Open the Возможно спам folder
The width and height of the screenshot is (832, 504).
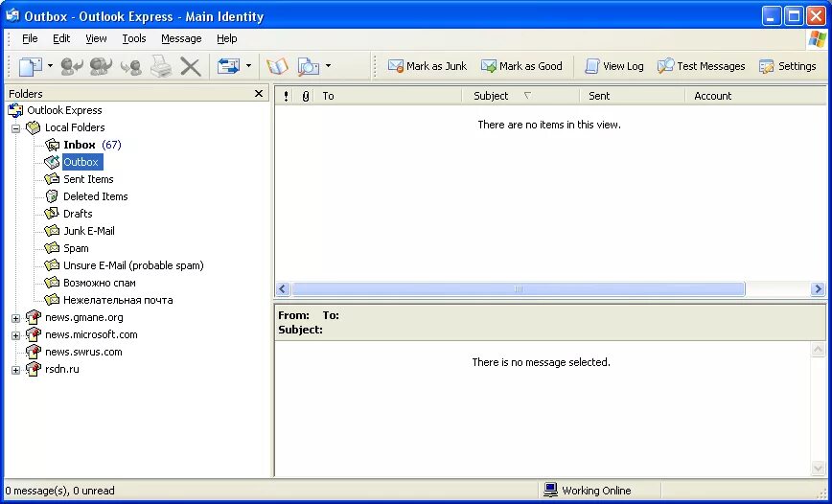(100, 283)
